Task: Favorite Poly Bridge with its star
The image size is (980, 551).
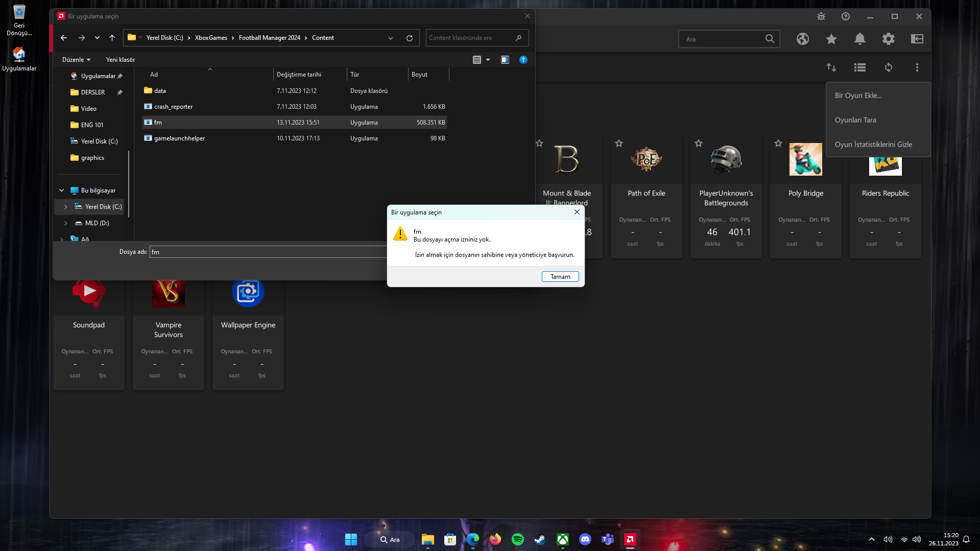Action: (x=778, y=143)
